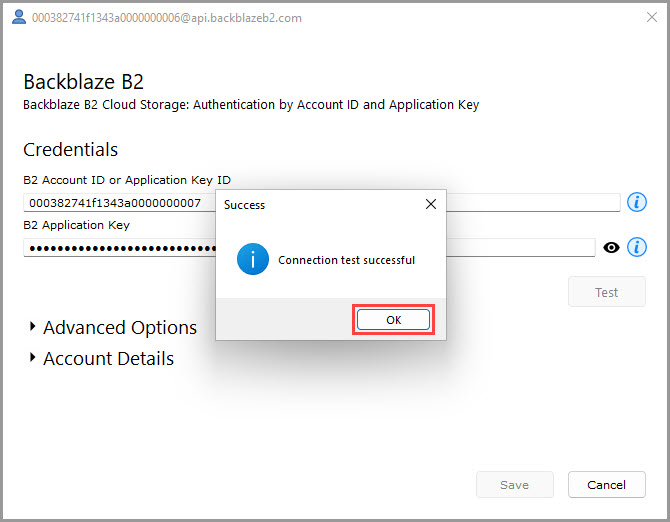Click the blue information icon in Success dialog

point(253,259)
